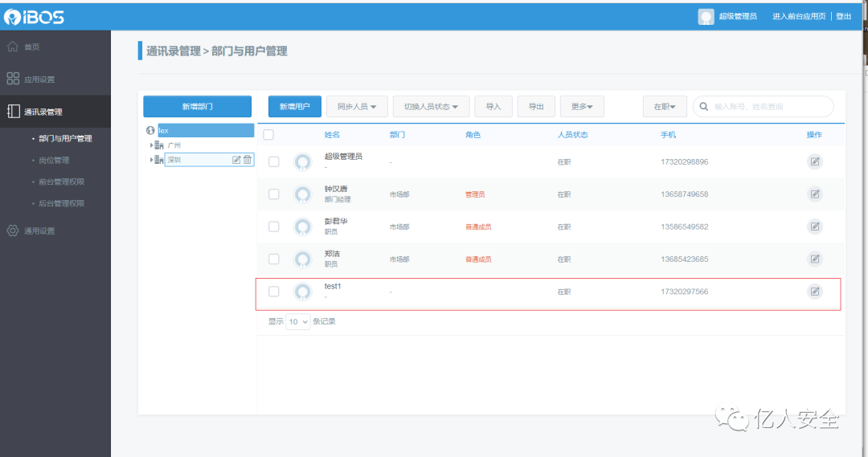
Task: Select 前台管理权限 submenu item
Action: pyautogui.click(x=61, y=182)
